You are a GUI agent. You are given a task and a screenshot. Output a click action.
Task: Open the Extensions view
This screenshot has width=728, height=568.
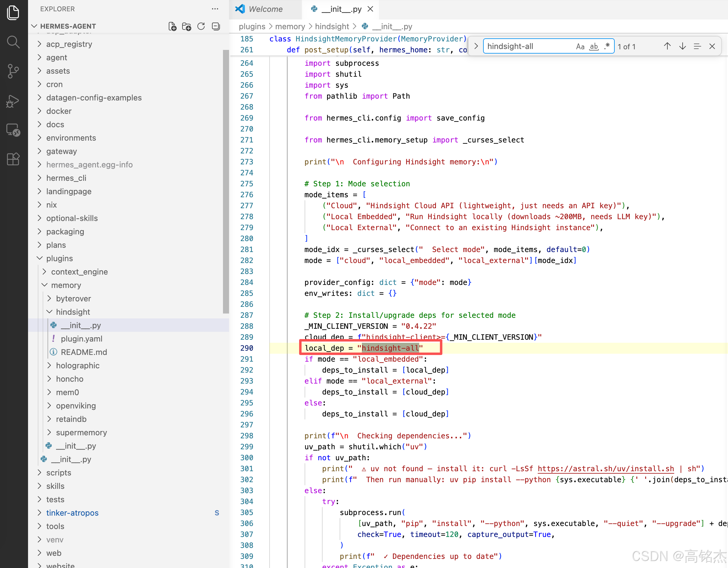point(13,159)
